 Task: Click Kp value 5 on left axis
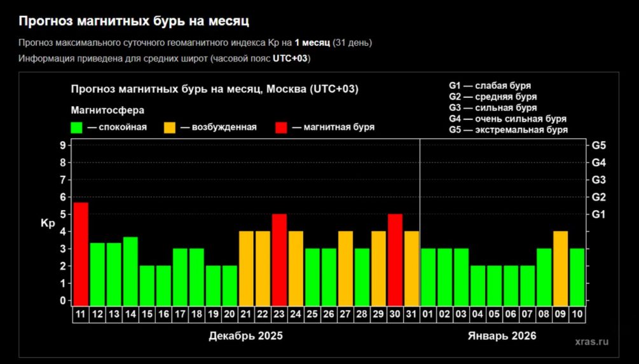click(x=63, y=214)
